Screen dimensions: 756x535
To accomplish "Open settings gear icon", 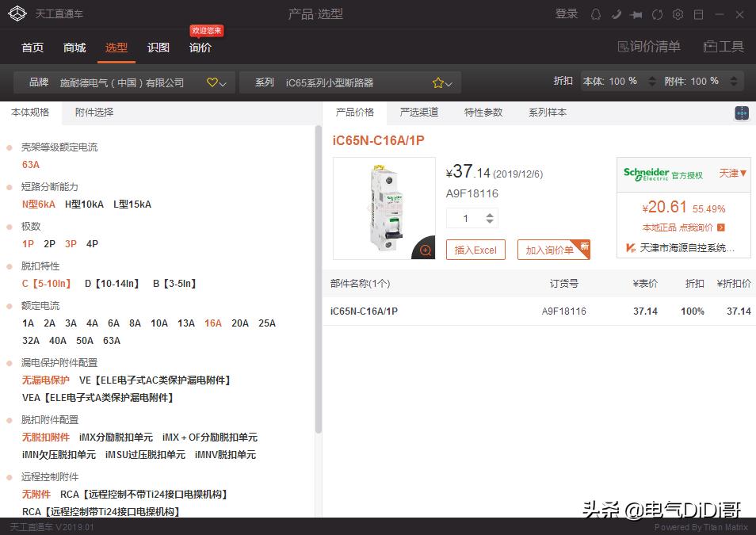I will [678, 14].
